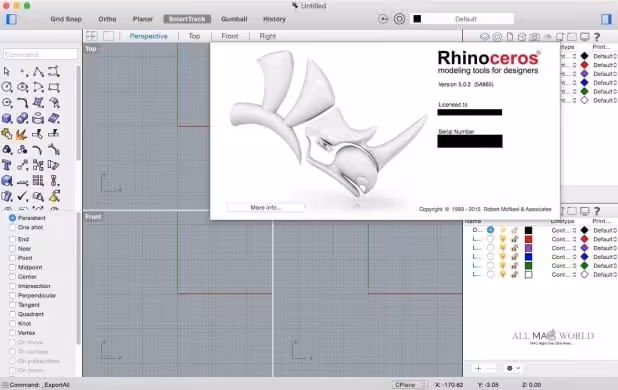Click the green print color diamond in lower panel

point(584,266)
